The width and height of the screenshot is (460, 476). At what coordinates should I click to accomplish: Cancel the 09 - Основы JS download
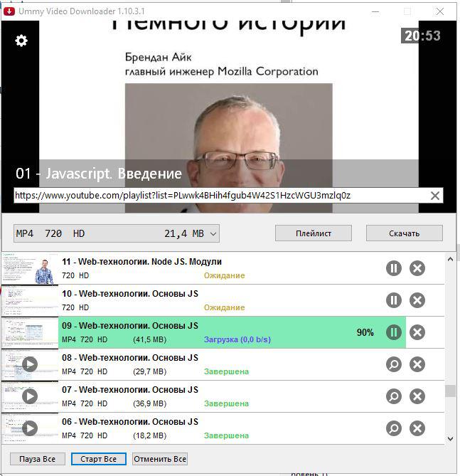tap(417, 332)
